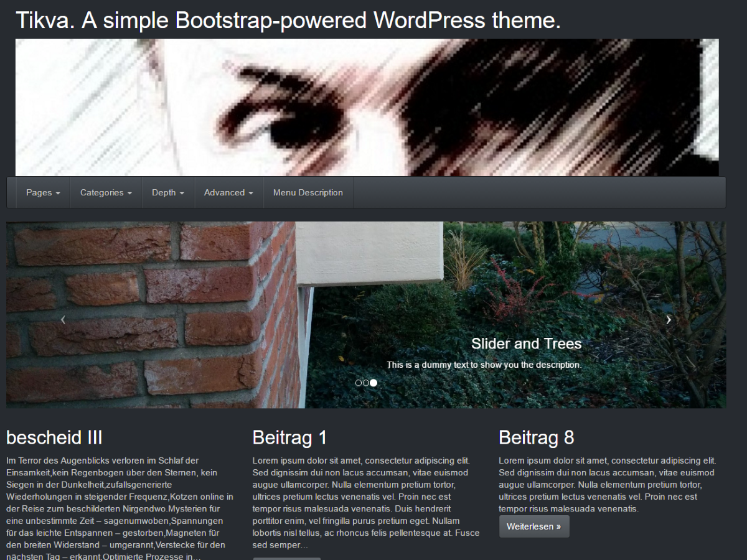Open the Pages dropdown menu
Viewport: 747px width, 560px height.
(x=42, y=192)
